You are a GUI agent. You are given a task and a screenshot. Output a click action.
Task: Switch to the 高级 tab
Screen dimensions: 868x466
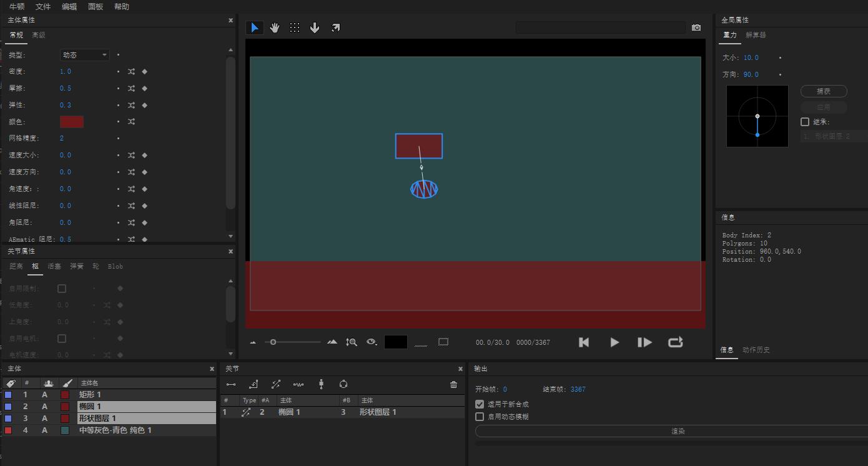[39, 36]
